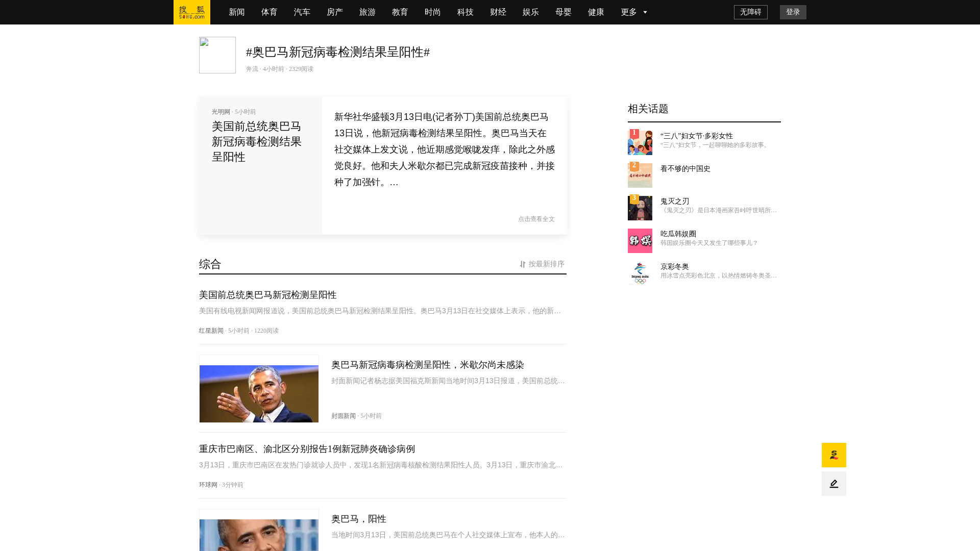
Task: Open related topic “三八”妇女节·多彩女性
Action: (x=697, y=136)
